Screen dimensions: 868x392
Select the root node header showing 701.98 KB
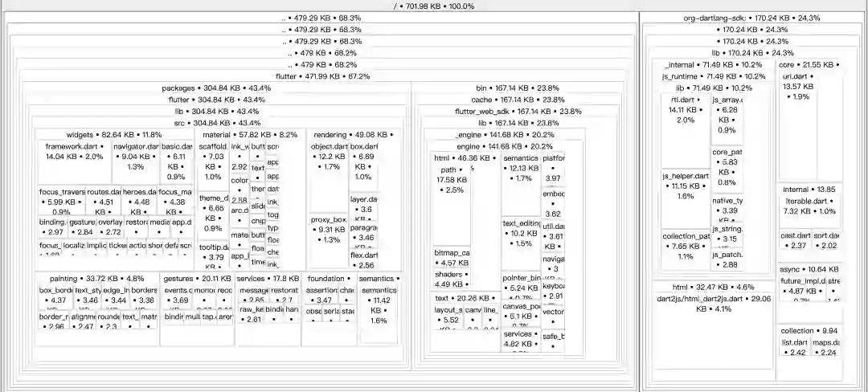pos(433,6)
